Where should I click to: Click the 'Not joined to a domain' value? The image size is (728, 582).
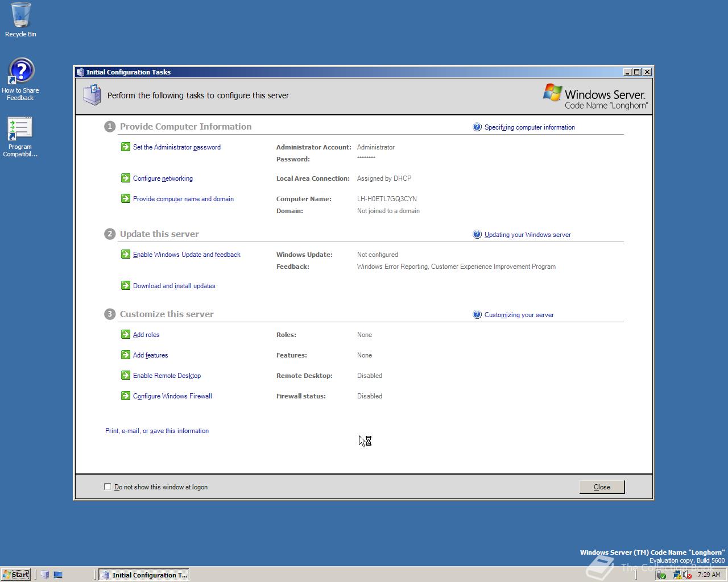[388, 211]
